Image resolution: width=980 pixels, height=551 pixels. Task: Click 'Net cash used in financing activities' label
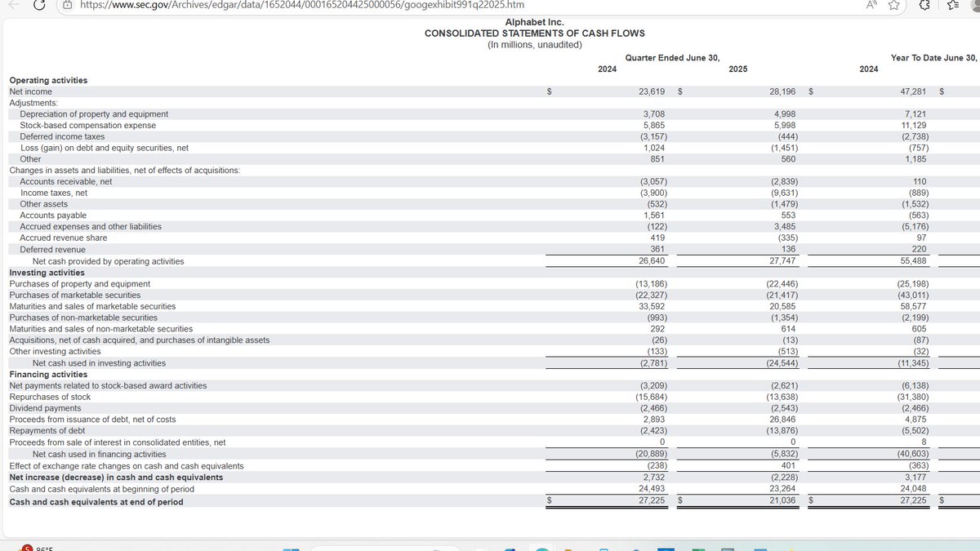click(x=99, y=455)
